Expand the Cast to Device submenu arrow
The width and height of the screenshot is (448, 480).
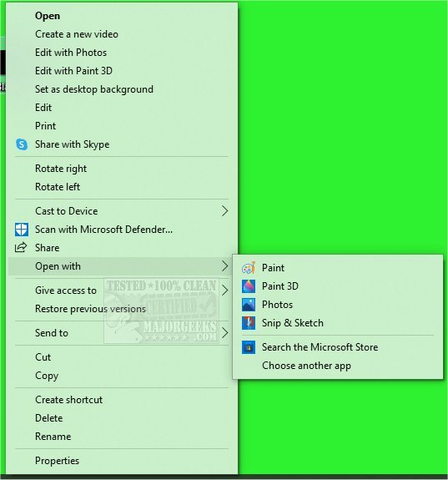pyautogui.click(x=225, y=211)
